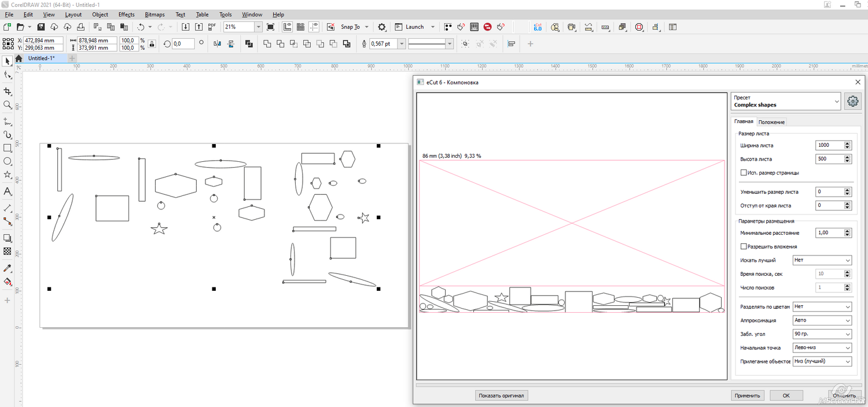Select the Crop tool in toolbox
Screen dimensions: 868x407
click(8, 91)
